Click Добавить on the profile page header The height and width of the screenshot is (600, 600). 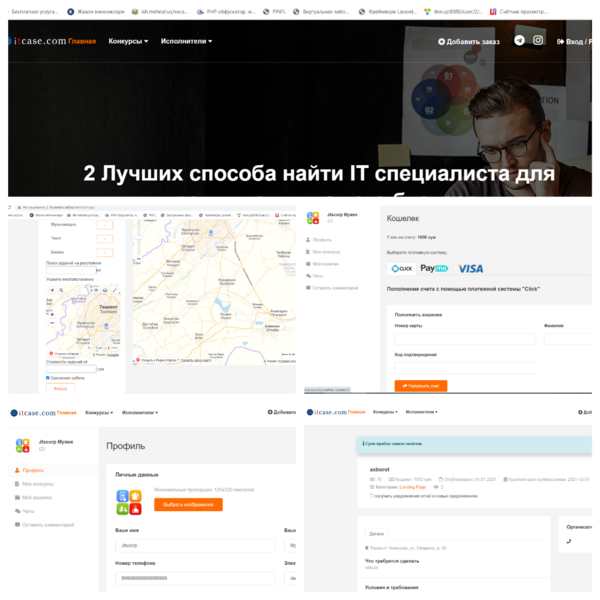(282, 412)
